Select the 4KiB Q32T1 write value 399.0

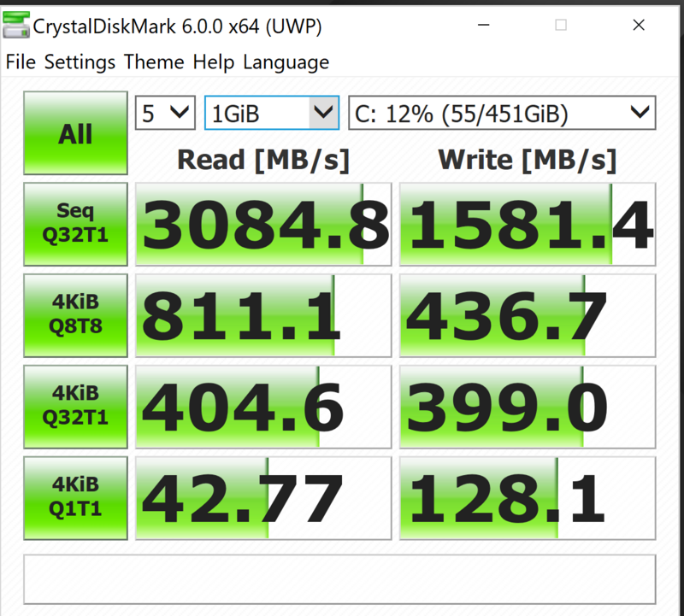528,407
